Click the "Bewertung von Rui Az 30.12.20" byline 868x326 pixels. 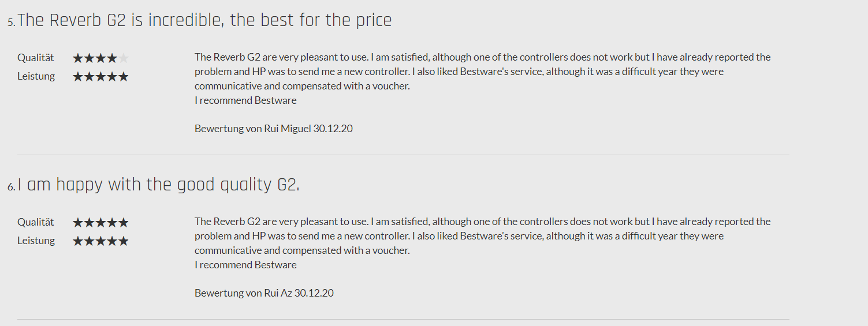pyautogui.click(x=264, y=293)
